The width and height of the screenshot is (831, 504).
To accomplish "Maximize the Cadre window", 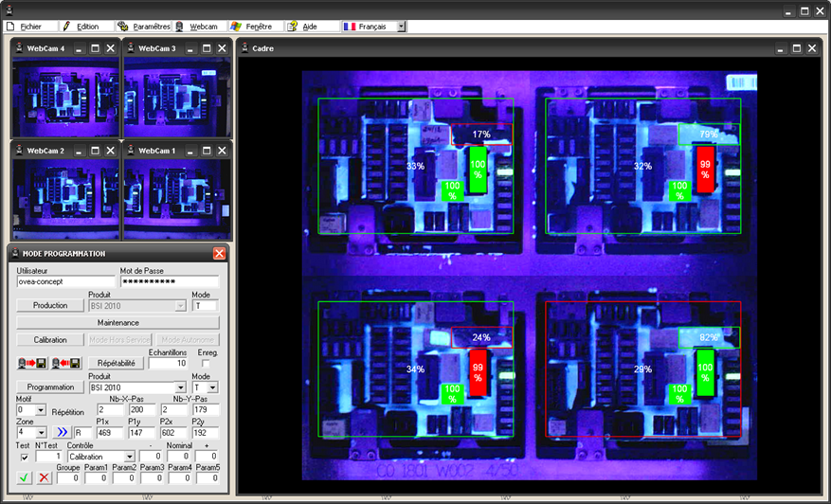I will tap(797, 48).
